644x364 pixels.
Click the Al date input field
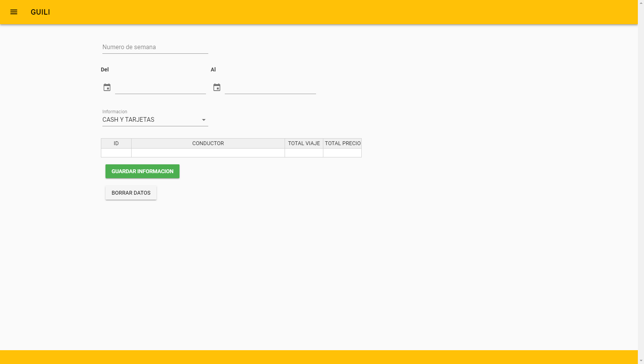click(270, 88)
